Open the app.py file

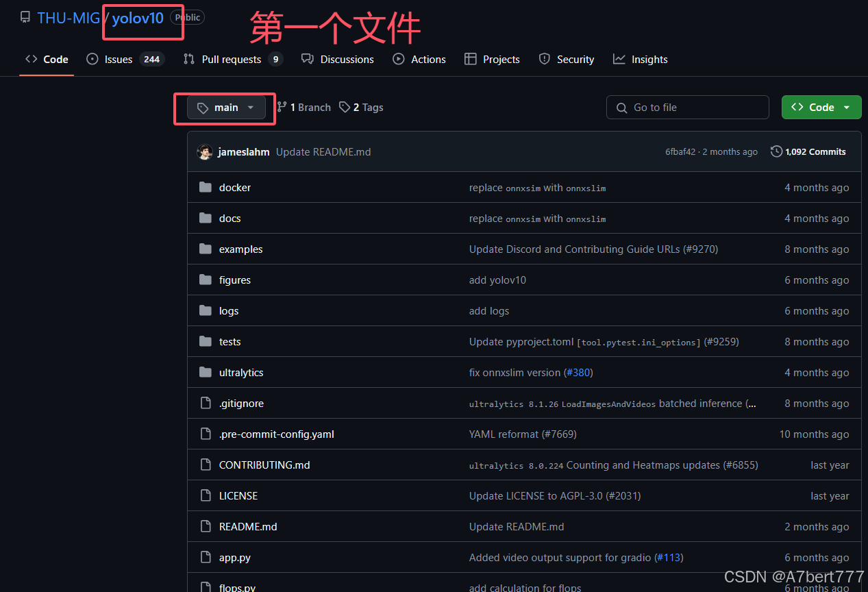pyautogui.click(x=235, y=558)
